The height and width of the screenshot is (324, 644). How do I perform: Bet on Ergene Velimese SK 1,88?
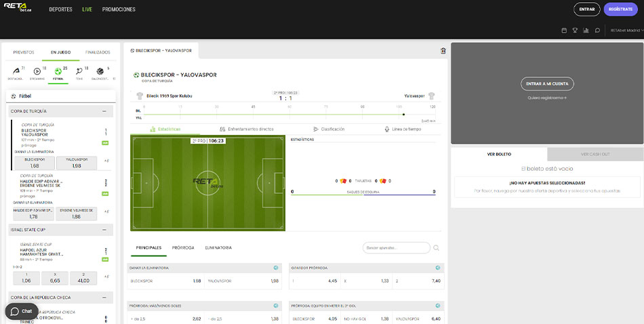click(77, 214)
